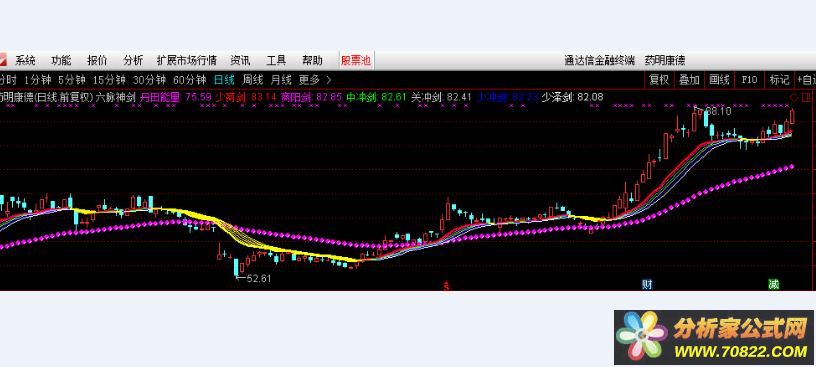Switch to the 60分钟 period

coord(189,80)
